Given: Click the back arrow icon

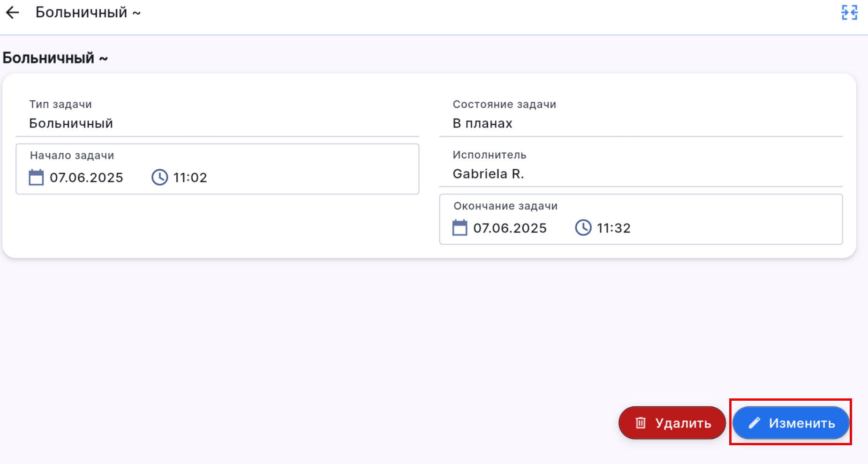Looking at the screenshot, I should (13, 13).
